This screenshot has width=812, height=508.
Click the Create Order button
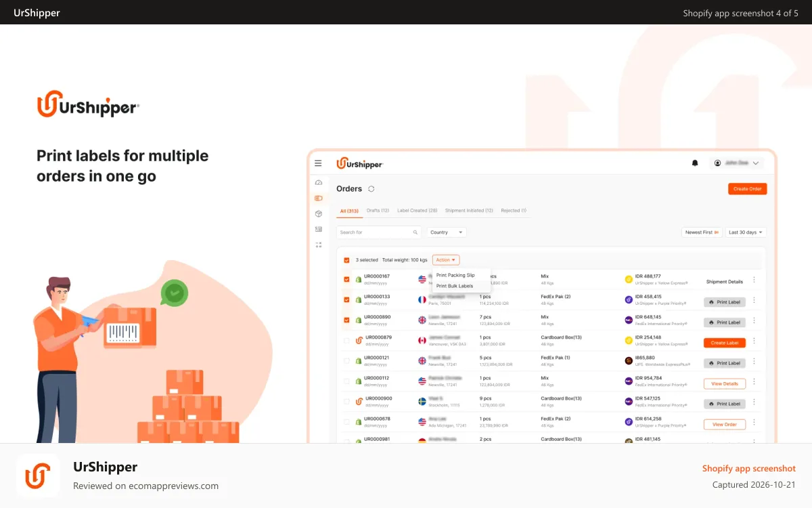pyautogui.click(x=748, y=189)
